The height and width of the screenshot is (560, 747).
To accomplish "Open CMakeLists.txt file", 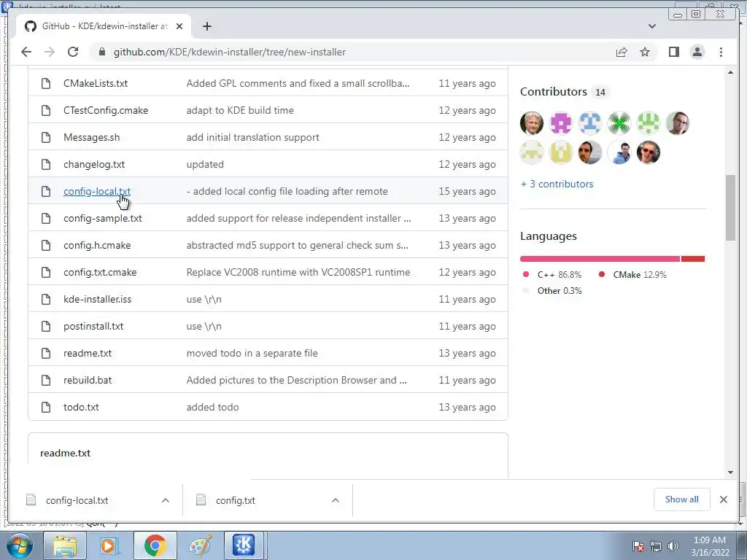I will [96, 83].
